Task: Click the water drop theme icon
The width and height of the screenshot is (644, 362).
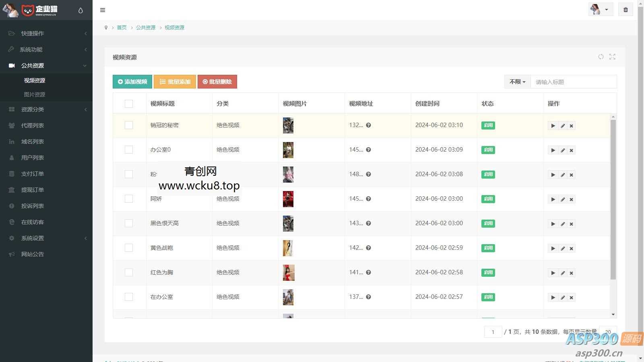Action: [80, 10]
